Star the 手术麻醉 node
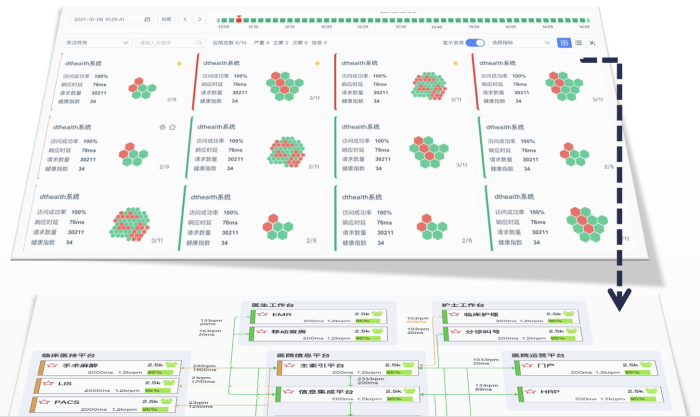The width and height of the screenshot is (700, 417). point(53,365)
